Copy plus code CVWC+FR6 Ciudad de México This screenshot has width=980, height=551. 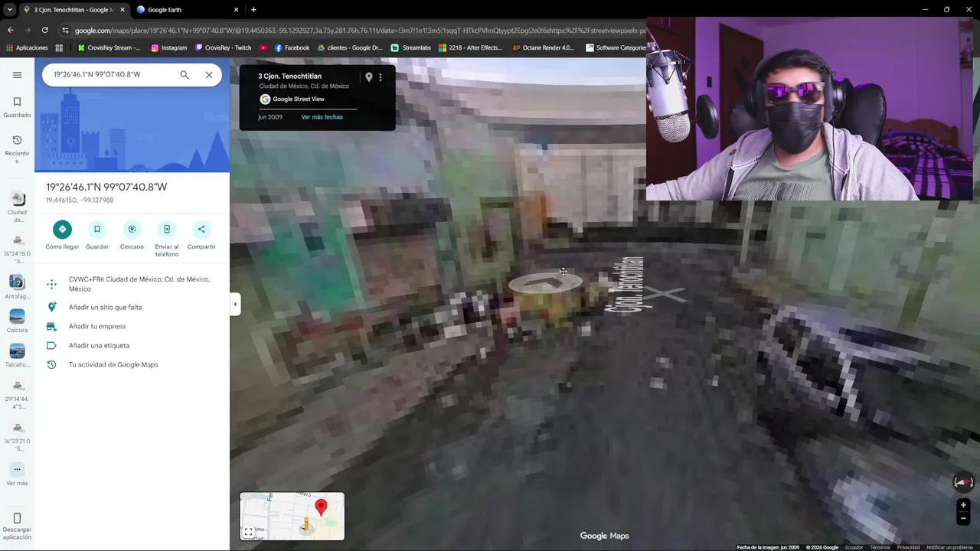tap(132, 284)
